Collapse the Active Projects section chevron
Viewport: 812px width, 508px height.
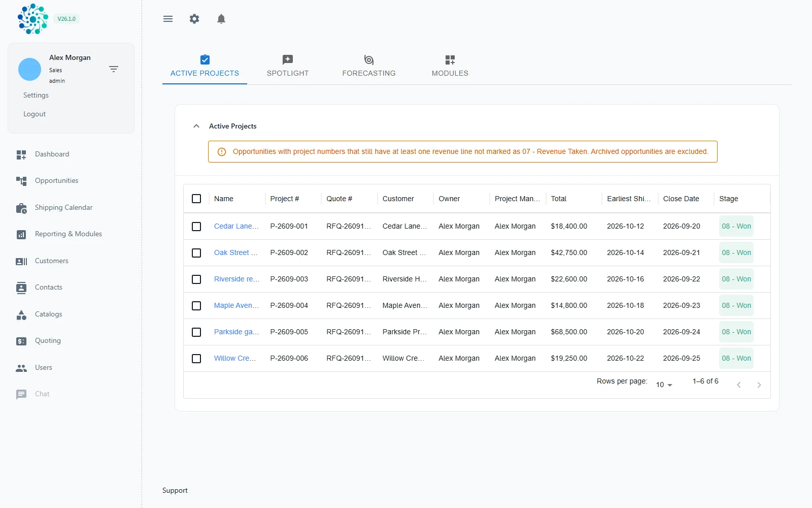[196, 126]
